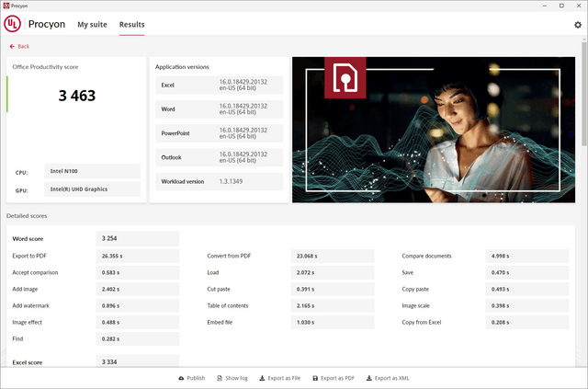Viewport: 588px width, 389px height.
Task: Open the settings gear icon
Action: click(578, 25)
